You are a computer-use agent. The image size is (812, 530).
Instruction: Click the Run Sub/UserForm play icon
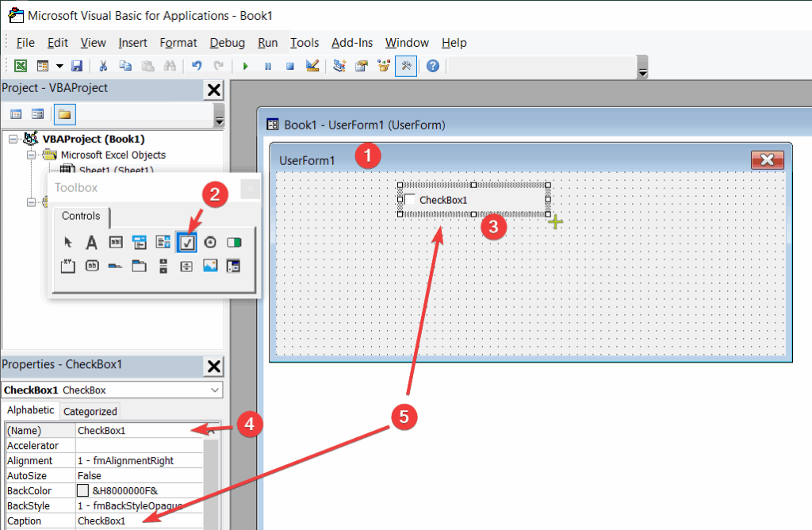[246, 66]
